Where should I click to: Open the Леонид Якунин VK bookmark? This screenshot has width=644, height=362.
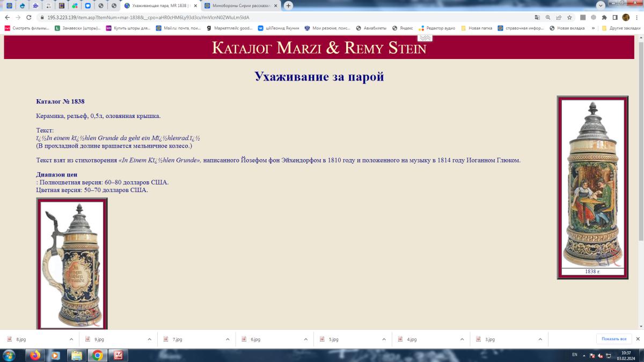[x=279, y=28]
